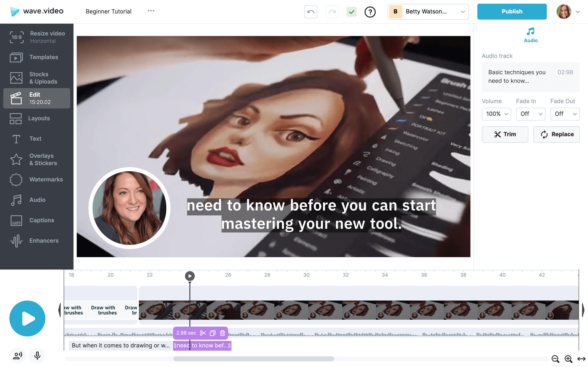Click the scissors icon on the selected clip
This screenshot has height=367, width=588.
tap(203, 333)
